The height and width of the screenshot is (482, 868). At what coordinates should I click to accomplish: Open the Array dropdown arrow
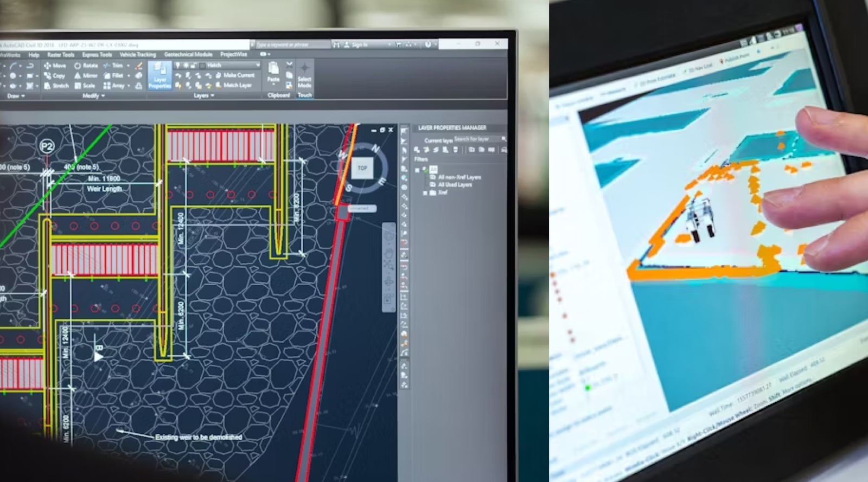[x=129, y=86]
